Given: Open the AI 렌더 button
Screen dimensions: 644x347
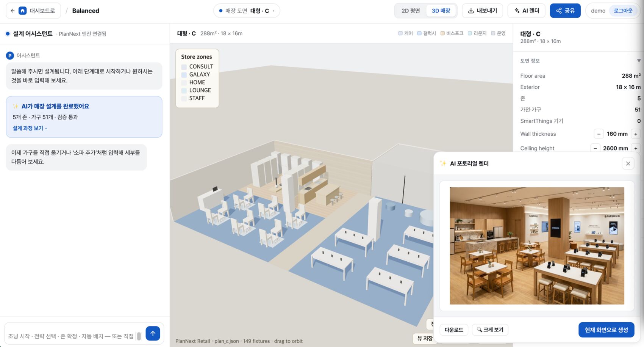Looking at the screenshot, I should (527, 11).
